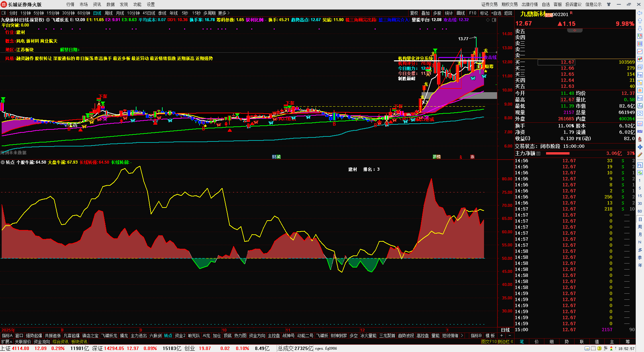Toggle the 叠加 overlay option
This screenshot has width=644, height=352.
click(426, 13)
